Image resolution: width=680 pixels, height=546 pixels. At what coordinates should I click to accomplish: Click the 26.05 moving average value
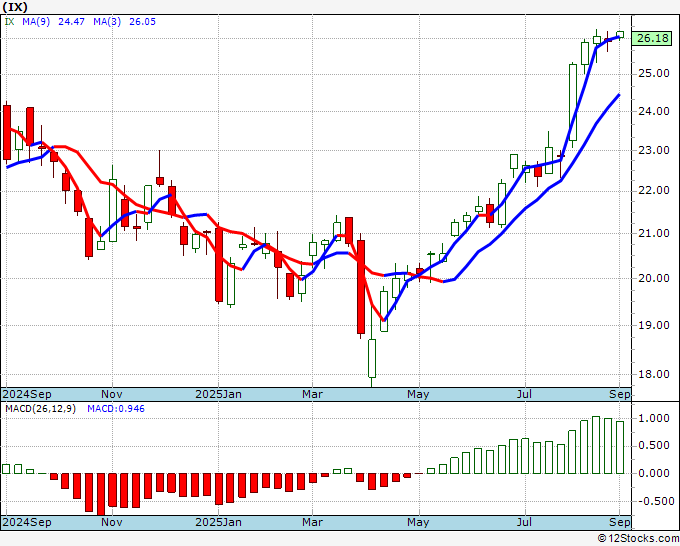tap(142, 22)
